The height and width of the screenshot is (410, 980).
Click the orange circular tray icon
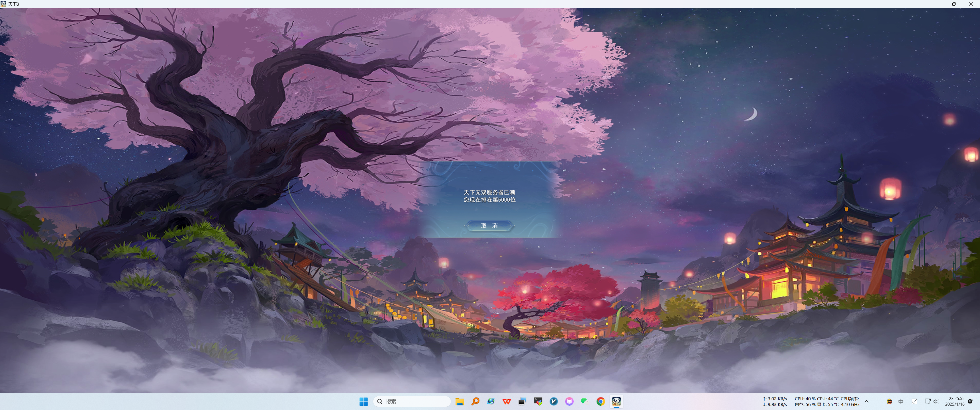[x=889, y=401]
